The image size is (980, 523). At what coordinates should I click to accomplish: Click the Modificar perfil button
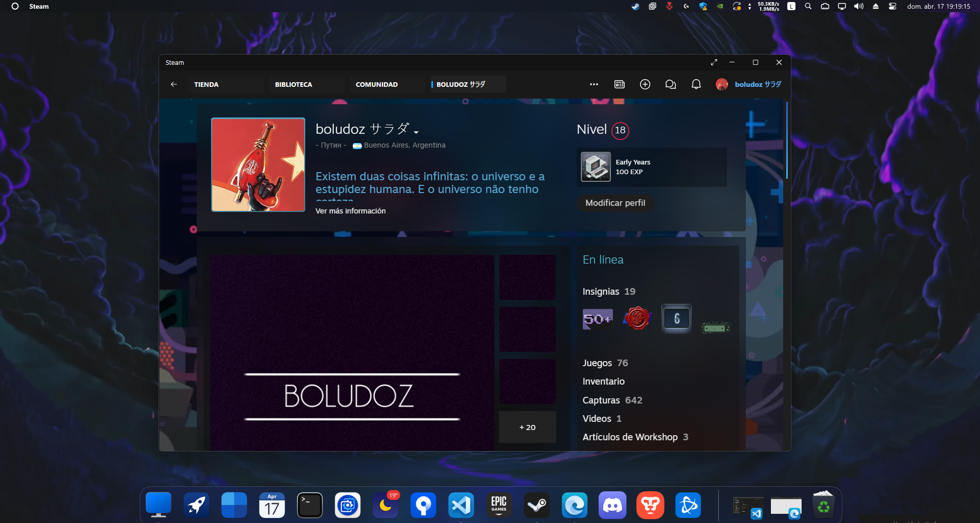615,203
